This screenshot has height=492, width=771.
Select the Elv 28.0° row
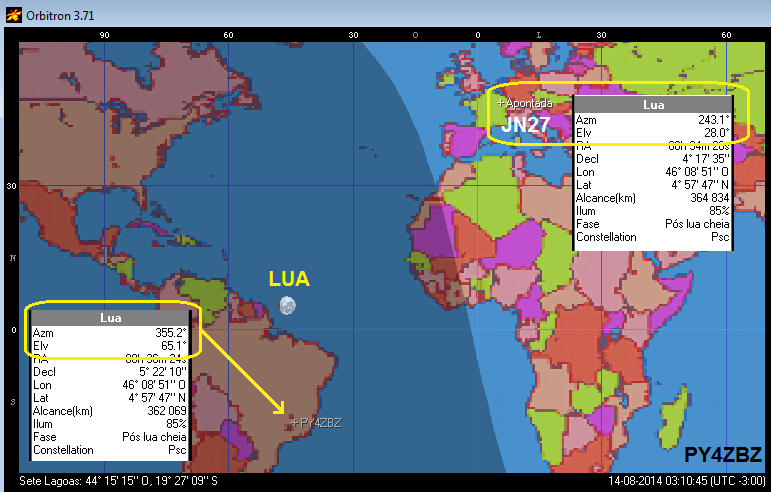click(x=652, y=133)
